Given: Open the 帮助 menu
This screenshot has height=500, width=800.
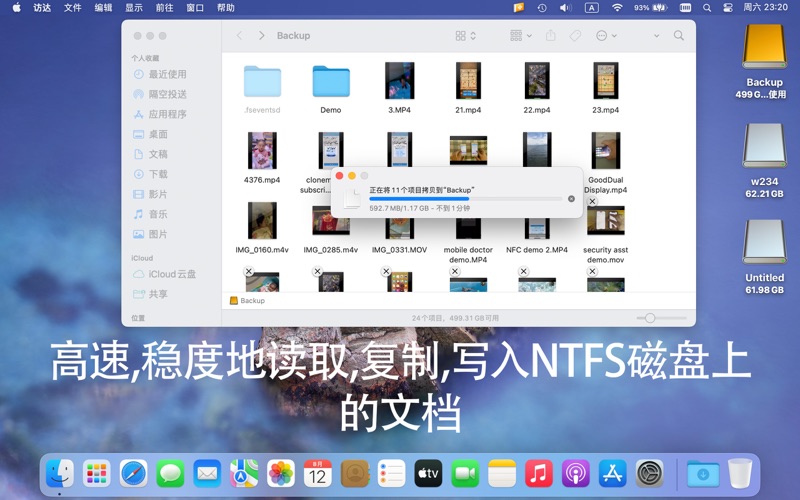Looking at the screenshot, I should tap(226, 8).
